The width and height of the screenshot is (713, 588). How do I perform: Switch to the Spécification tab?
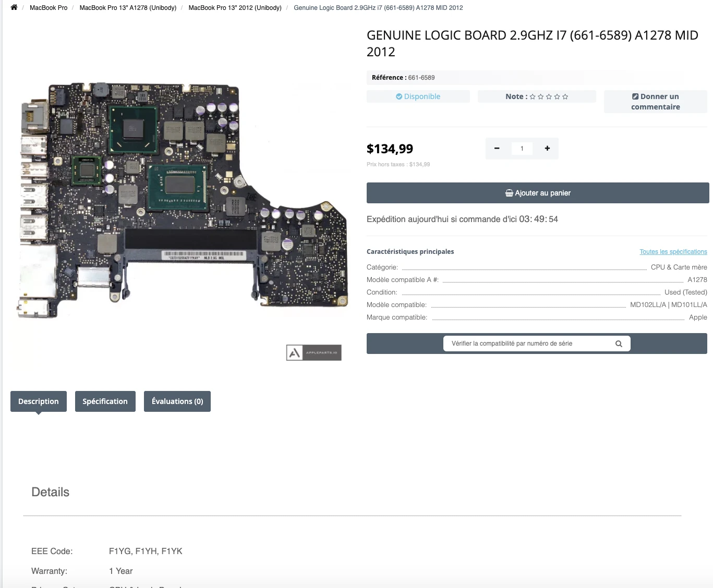[x=105, y=401]
